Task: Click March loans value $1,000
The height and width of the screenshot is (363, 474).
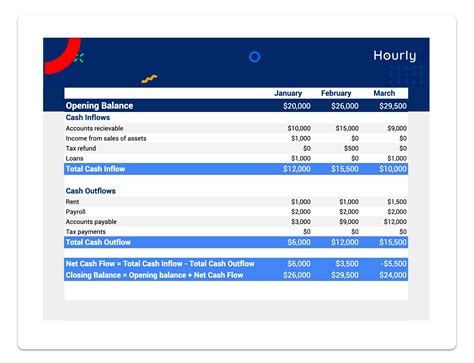Action: (397, 158)
